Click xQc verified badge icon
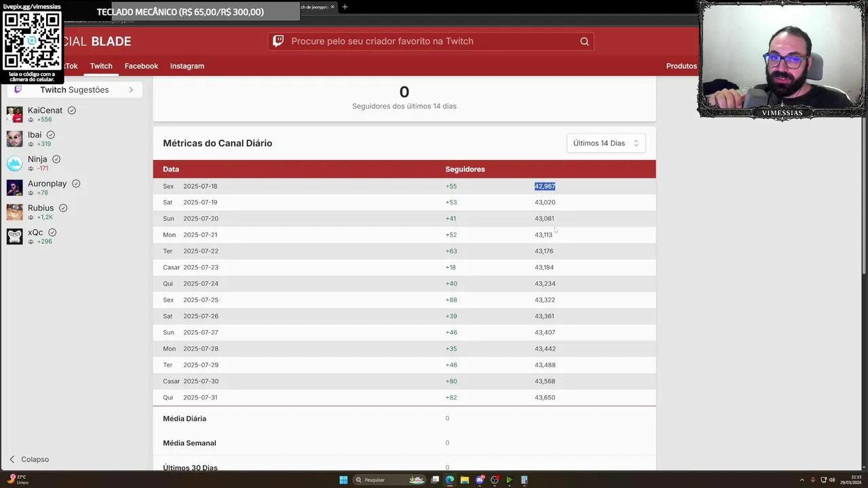 click(52, 232)
